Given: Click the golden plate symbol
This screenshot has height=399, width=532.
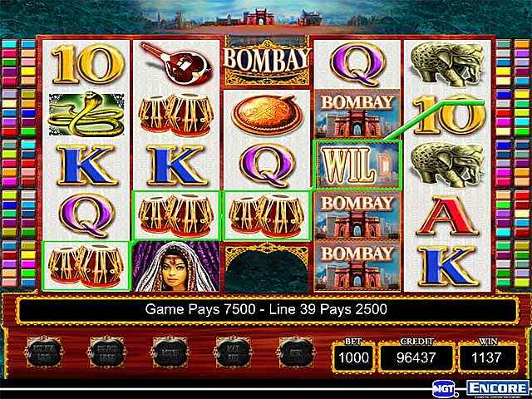Looking at the screenshot, I should (x=267, y=115).
